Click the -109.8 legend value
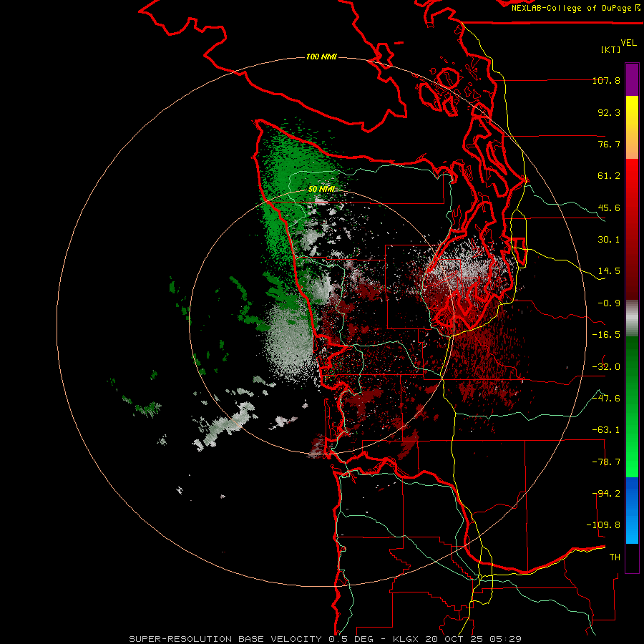 [603, 525]
